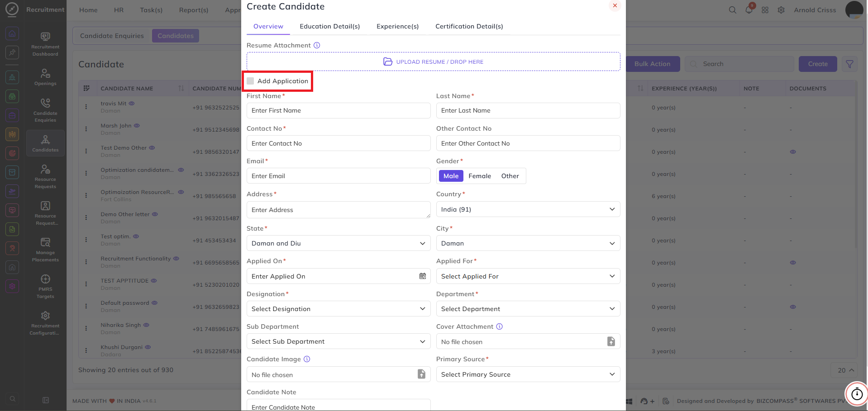
Task: Tick the Add Application checkbox
Action: (x=250, y=81)
